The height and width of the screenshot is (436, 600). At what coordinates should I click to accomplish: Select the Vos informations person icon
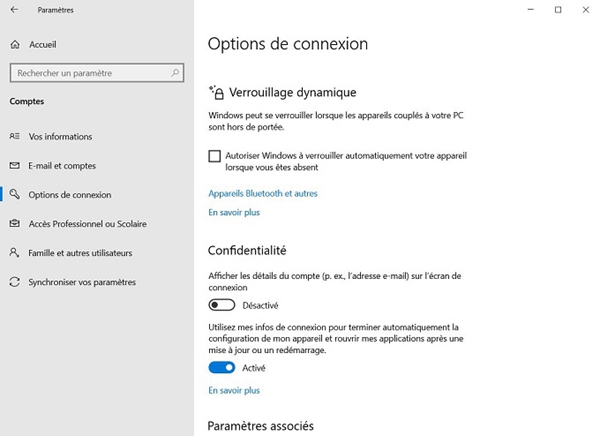coord(15,136)
